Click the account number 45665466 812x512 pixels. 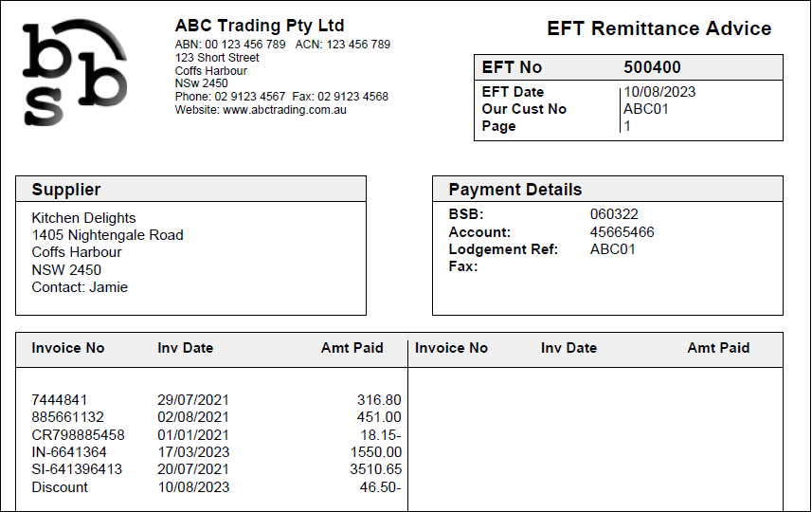click(x=622, y=232)
